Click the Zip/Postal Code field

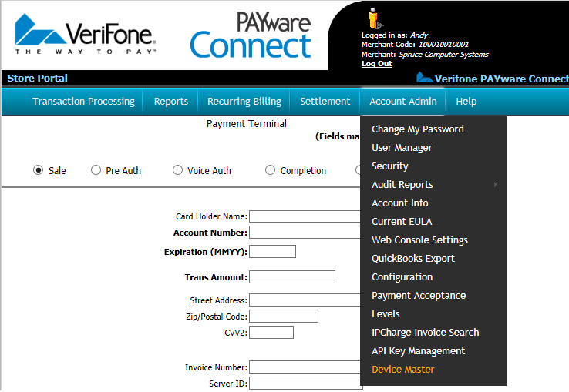click(x=284, y=317)
